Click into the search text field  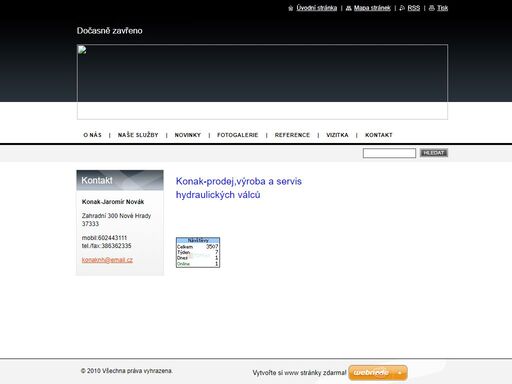click(389, 153)
